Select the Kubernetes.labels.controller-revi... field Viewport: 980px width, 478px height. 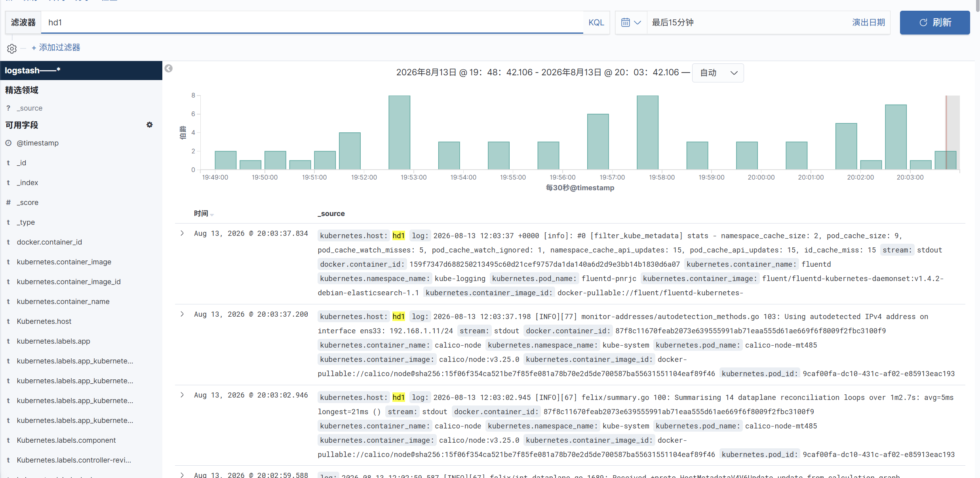74,460
